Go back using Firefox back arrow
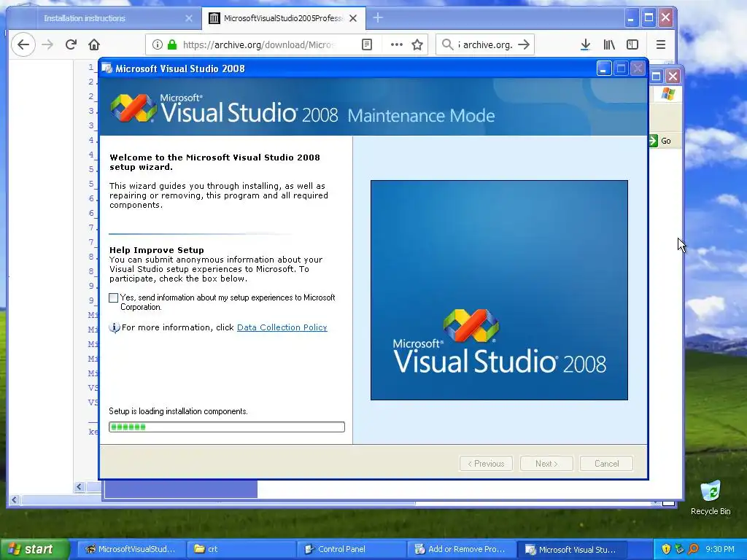747x560 pixels. tap(23, 44)
